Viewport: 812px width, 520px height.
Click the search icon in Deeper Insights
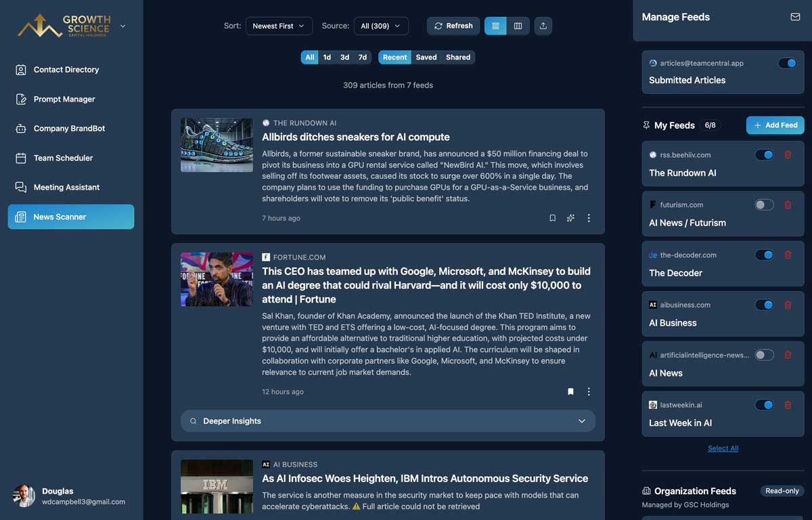[193, 421]
